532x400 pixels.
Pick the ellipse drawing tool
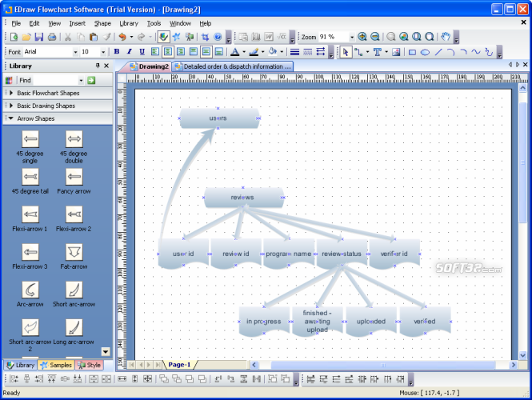(x=425, y=52)
